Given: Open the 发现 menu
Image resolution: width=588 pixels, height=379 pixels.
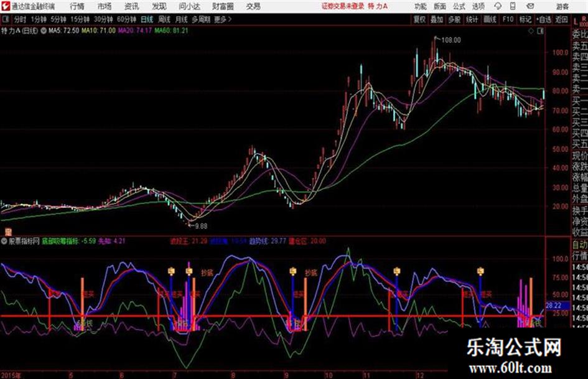Looking at the screenshot, I should click(159, 6).
